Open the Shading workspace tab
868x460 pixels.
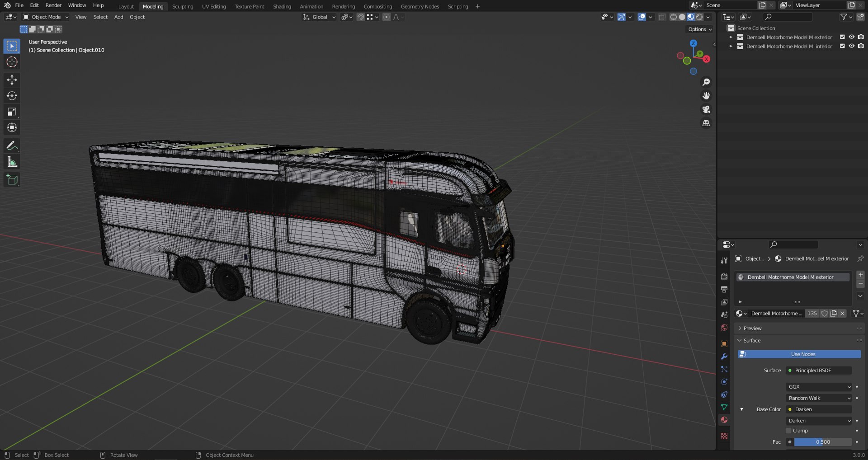tap(282, 6)
